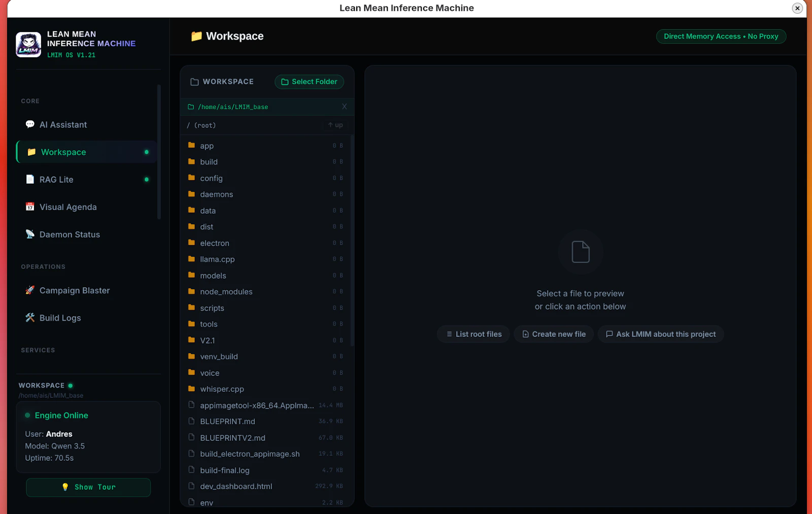Click the Workspace folder icon in sidebar
This screenshot has width=812, height=514.
tap(31, 152)
